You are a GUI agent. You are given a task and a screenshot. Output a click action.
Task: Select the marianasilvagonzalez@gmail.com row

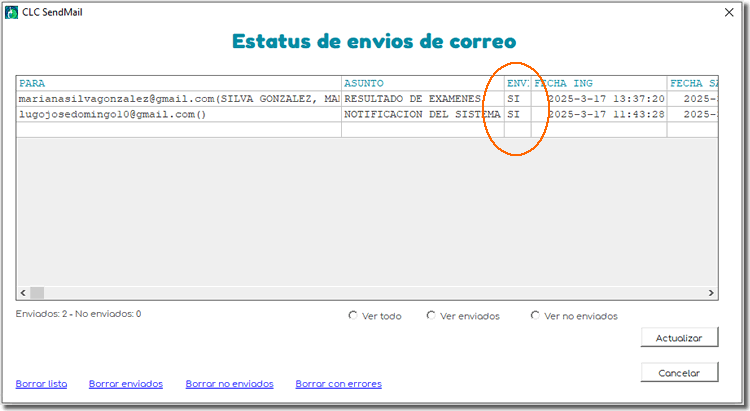pos(178,100)
